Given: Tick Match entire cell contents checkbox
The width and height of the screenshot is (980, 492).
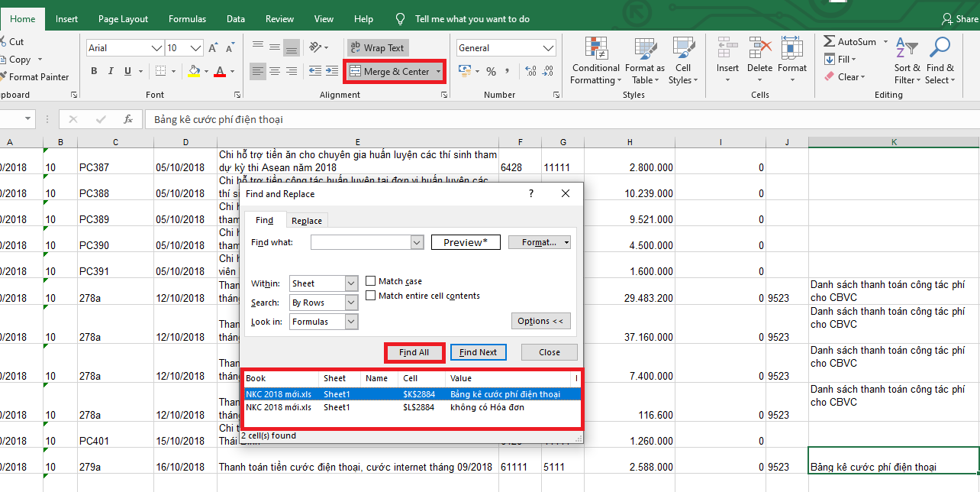Looking at the screenshot, I should (371, 296).
